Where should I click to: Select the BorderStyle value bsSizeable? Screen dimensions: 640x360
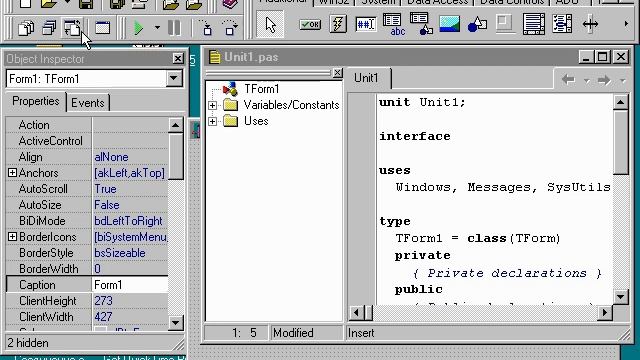pyautogui.click(x=130, y=253)
